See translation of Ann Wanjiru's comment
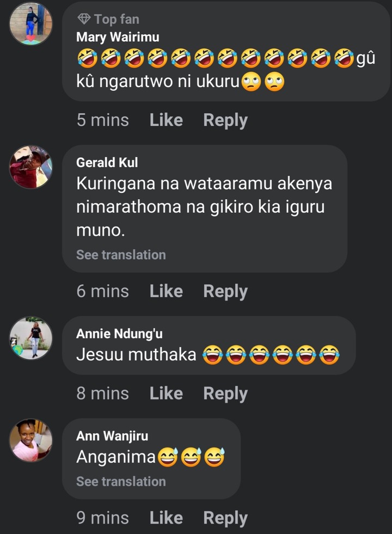Image resolution: width=392 pixels, height=534 pixels. (x=121, y=481)
